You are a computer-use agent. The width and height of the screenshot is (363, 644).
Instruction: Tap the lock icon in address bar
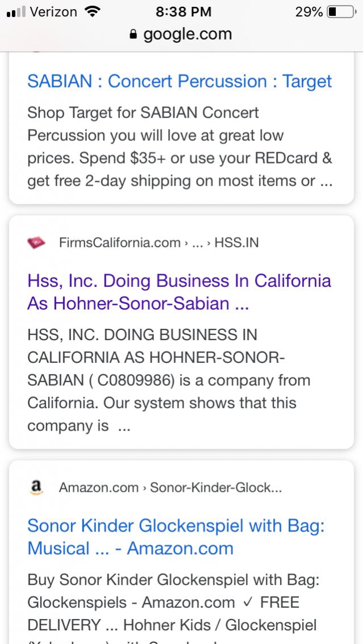[x=134, y=34]
